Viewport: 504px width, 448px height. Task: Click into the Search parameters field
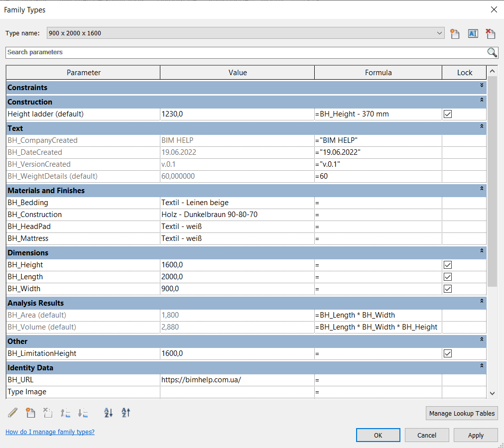point(244,52)
